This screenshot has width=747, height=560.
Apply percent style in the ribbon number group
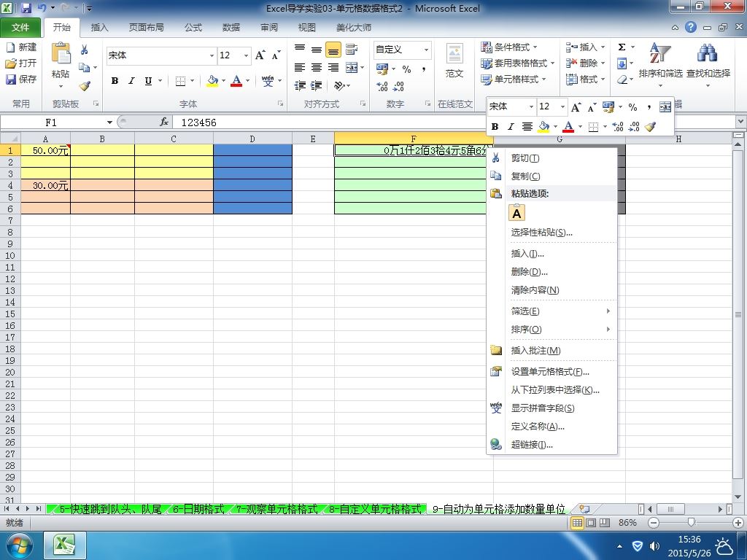pyautogui.click(x=406, y=69)
